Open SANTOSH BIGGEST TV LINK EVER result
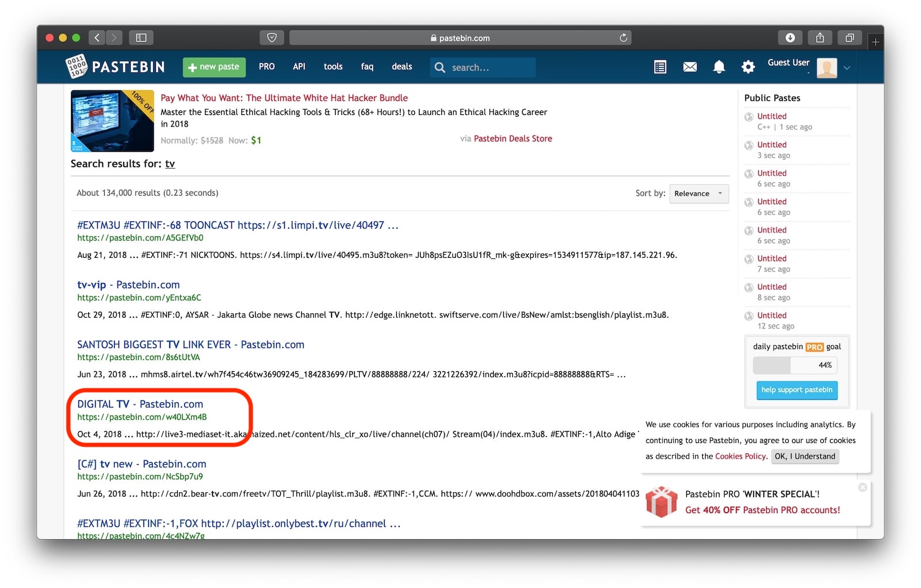 191,345
